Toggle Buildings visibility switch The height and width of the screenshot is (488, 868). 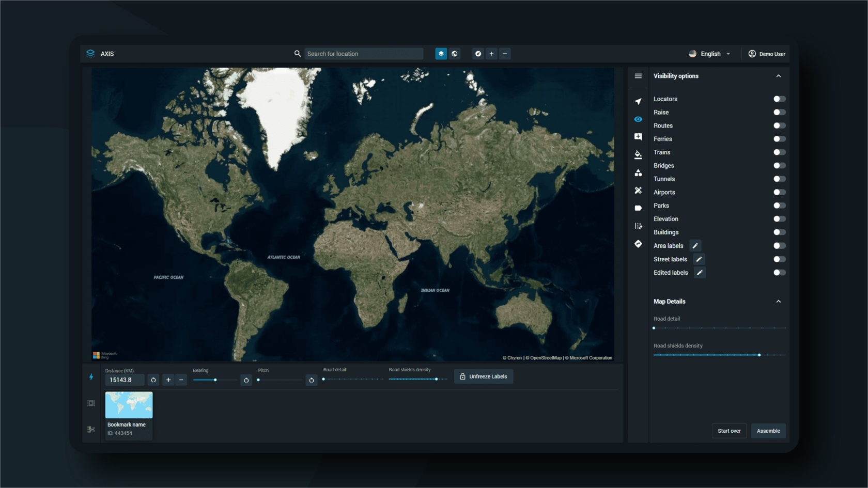[780, 232]
